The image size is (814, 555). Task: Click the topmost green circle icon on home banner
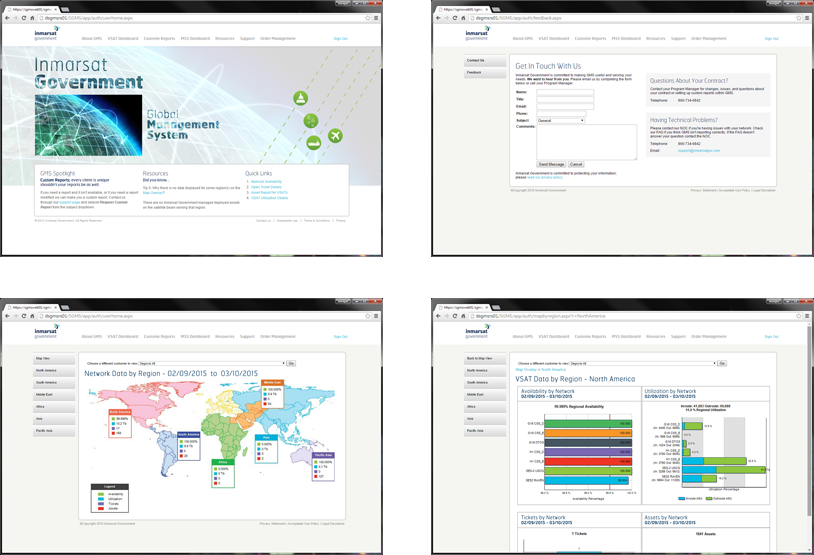[x=301, y=97]
